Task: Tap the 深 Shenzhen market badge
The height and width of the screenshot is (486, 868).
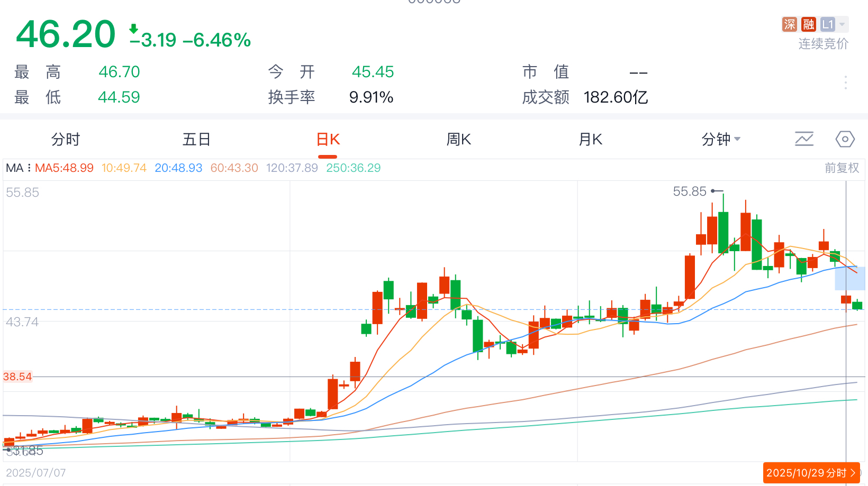Action: 790,24
